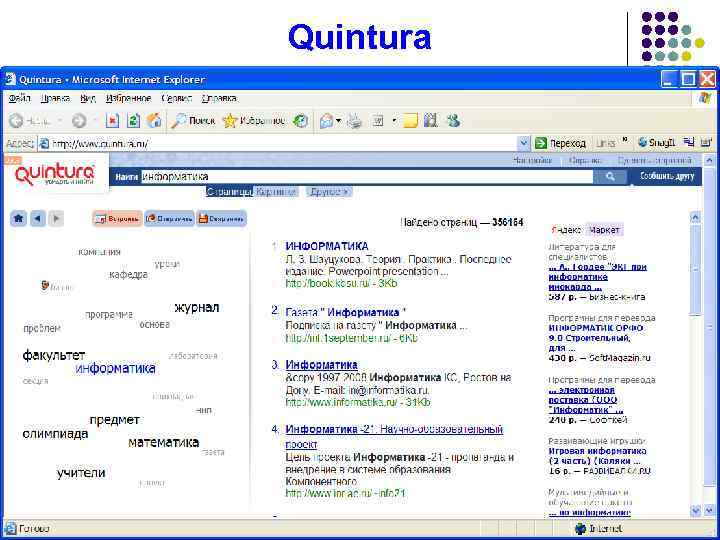Click the magnifier search button in Quintura bar
This screenshot has height=540, width=720.
[x=610, y=176]
